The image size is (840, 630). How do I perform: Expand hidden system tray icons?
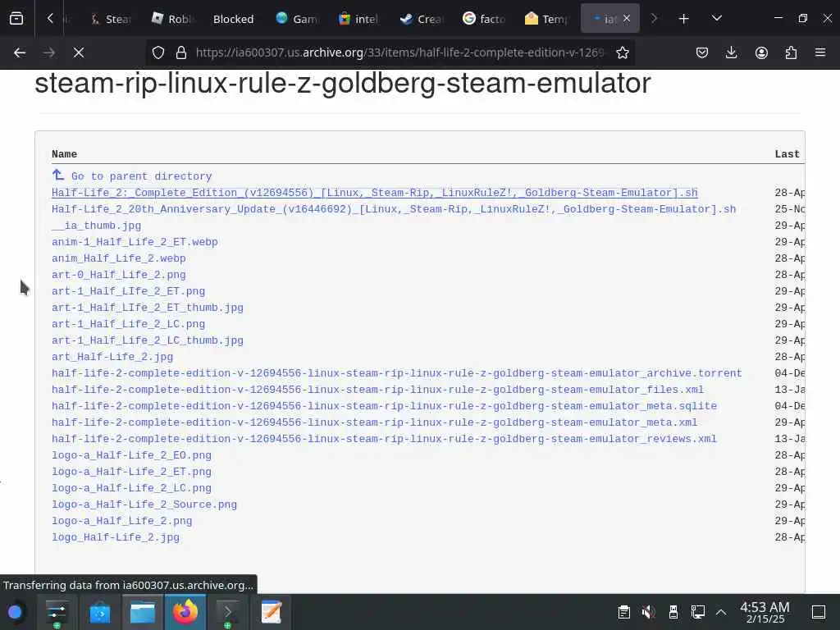point(721,612)
